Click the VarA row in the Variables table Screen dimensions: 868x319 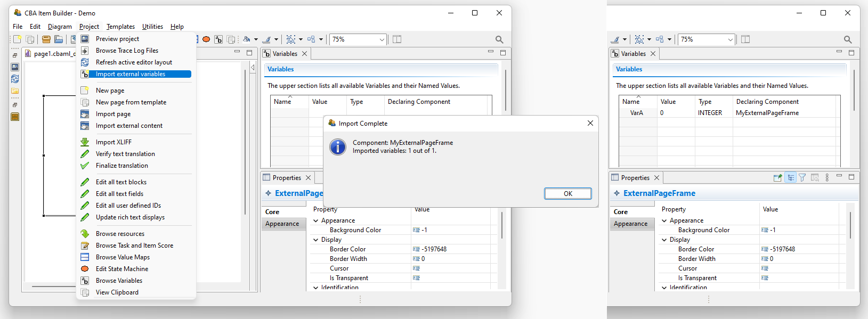637,113
